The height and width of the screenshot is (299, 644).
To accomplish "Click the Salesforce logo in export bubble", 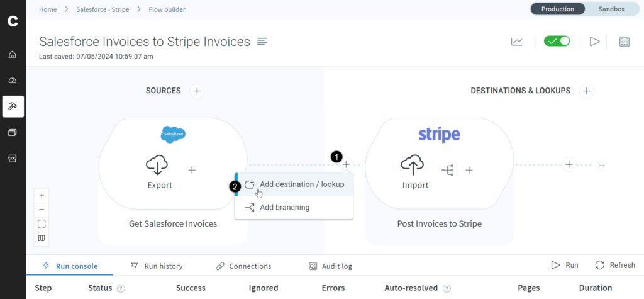I will tap(173, 135).
